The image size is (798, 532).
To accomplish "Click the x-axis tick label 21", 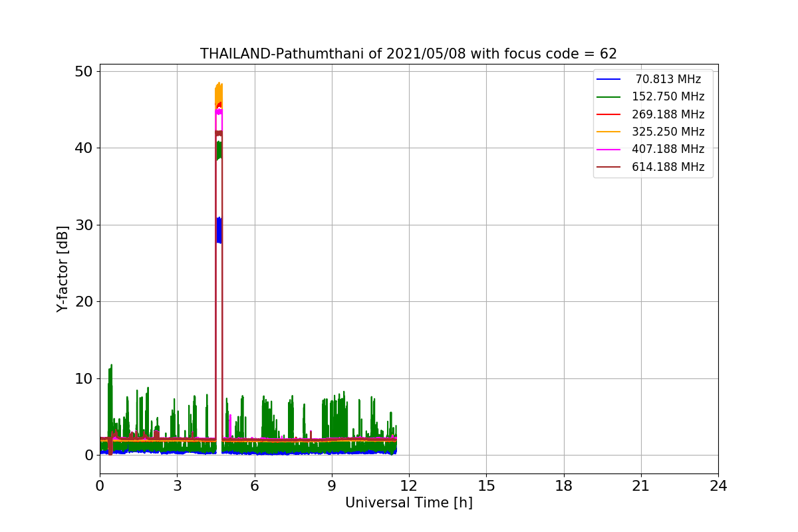I will tap(641, 486).
